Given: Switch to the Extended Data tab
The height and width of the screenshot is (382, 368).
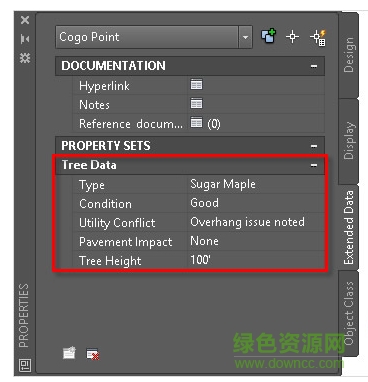Looking at the screenshot, I should click(348, 227).
